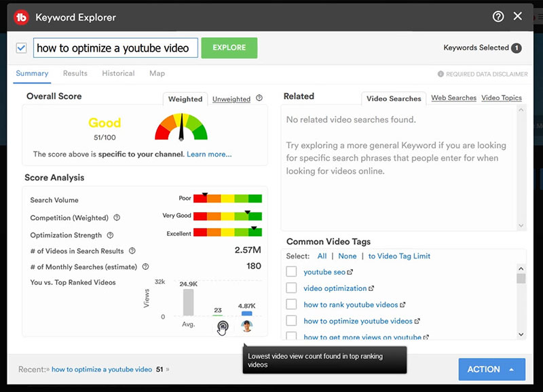The width and height of the screenshot is (543, 392).
Task: Toggle the checkbox beside the keyword search field
Action: 21,48
